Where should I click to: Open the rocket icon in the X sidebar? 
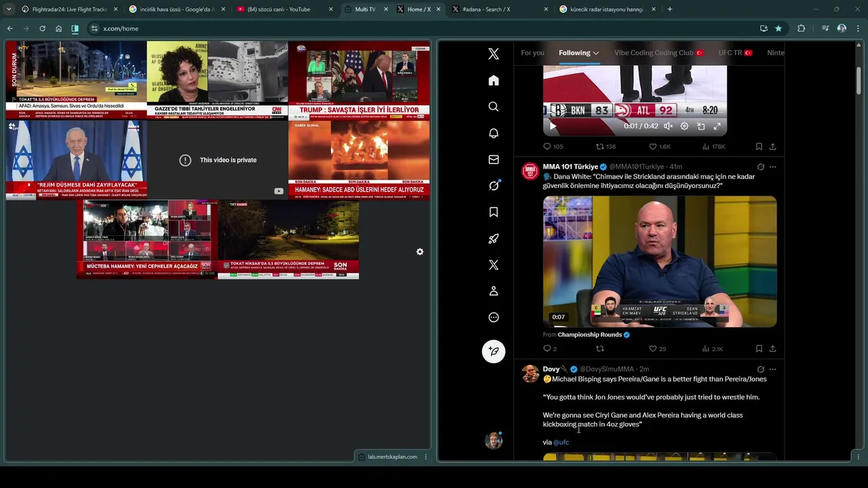click(x=494, y=239)
